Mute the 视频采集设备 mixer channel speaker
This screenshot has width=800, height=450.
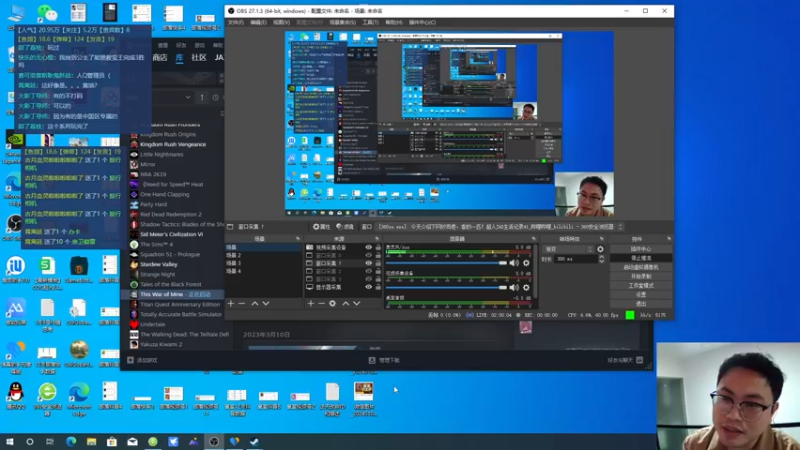tap(514, 288)
